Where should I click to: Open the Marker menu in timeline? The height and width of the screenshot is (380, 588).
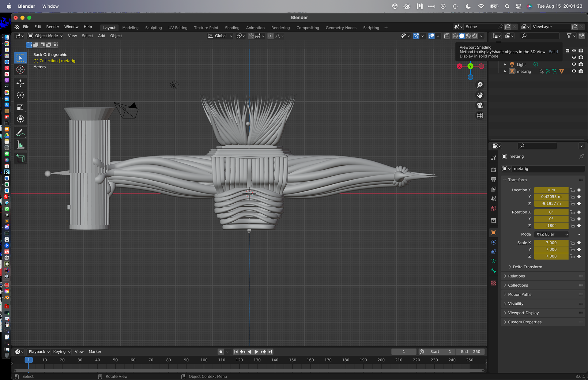pyautogui.click(x=95, y=352)
